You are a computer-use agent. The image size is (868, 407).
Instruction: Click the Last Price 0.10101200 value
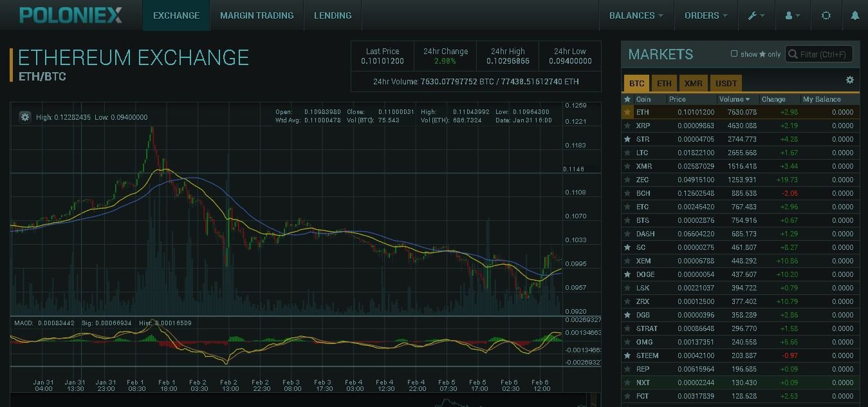pos(382,61)
